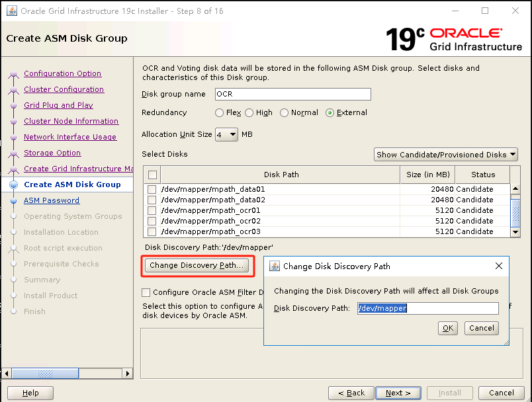The image size is (532, 402).
Task: Select Create ASM Disk Group step
Action: [x=72, y=184]
